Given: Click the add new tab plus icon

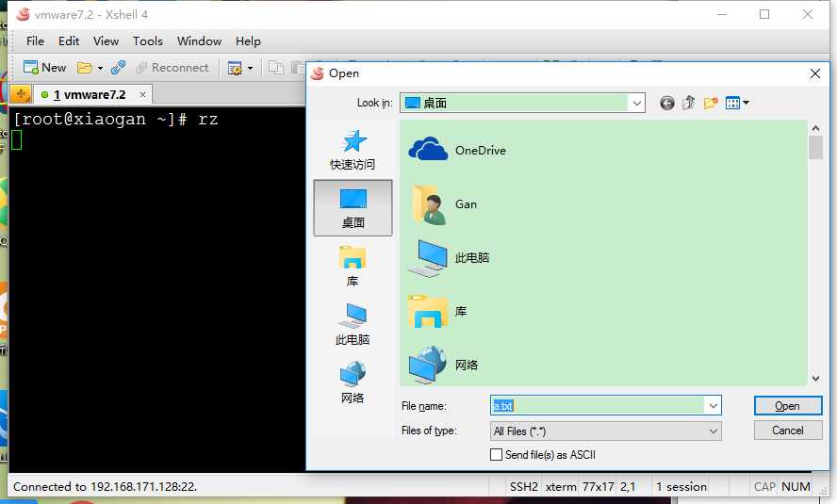Looking at the screenshot, I should (x=21, y=95).
